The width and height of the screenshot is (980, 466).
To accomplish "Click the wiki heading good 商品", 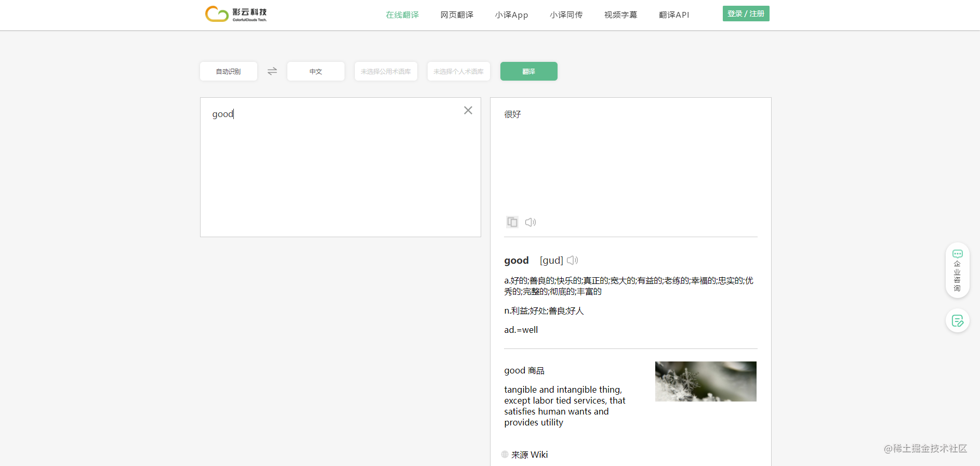I will click(x=524, y=370).
